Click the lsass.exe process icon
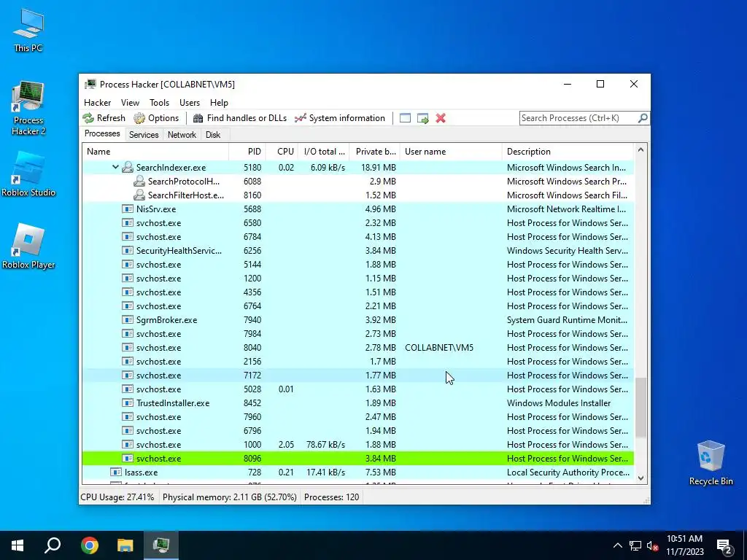Viewport: 747px width, 560px height. click(x=116, y=472)
